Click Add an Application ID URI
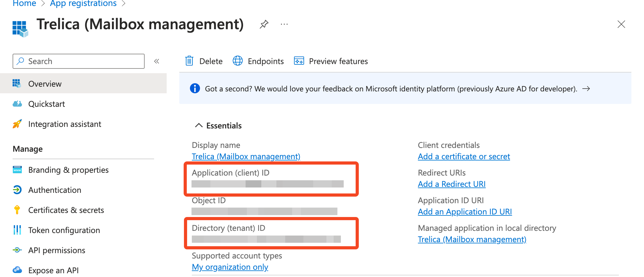Viewport: 644px width, 277px height. tap(465, 212)
